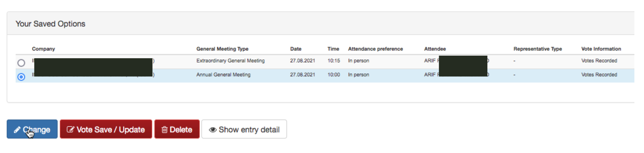Click the Your Saved Options panel heading

[50, 24]
